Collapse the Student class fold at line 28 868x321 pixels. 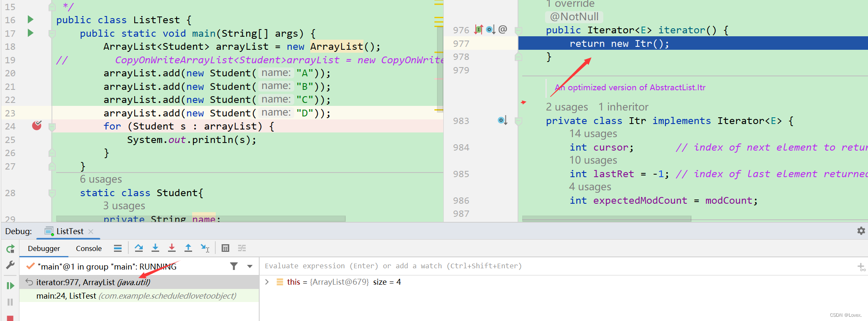[x=52, y=193]
